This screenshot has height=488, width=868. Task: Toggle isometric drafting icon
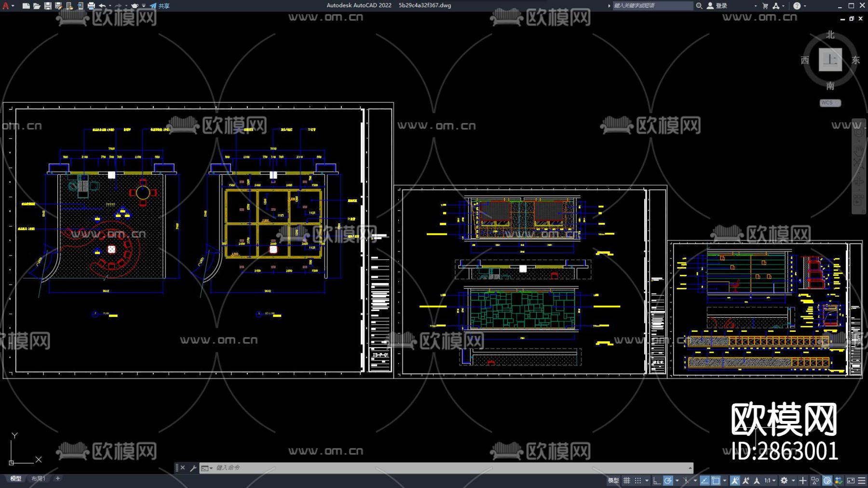686,480
